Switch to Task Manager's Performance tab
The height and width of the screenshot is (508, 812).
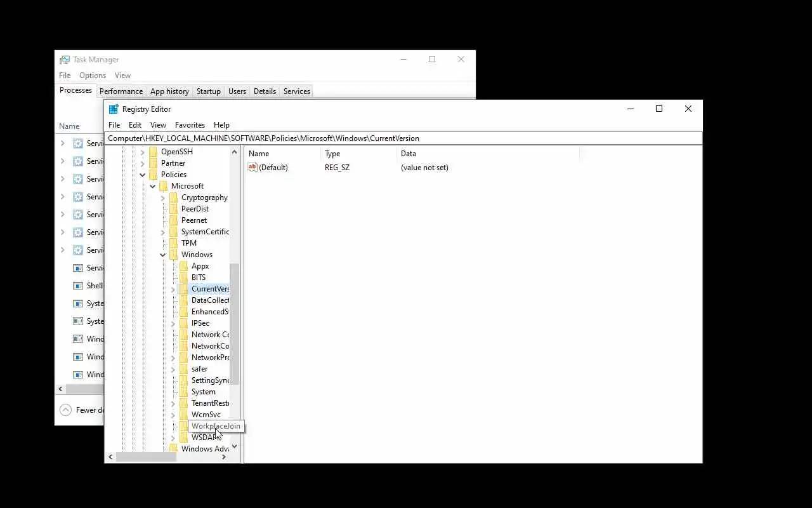(x=121, y=91)
